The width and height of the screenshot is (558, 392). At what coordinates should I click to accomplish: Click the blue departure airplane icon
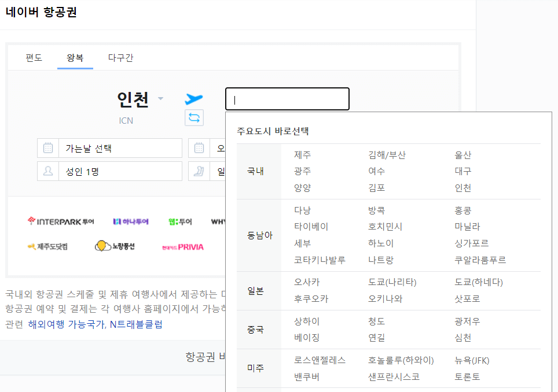pyautogui.click(x=194, y=97)
